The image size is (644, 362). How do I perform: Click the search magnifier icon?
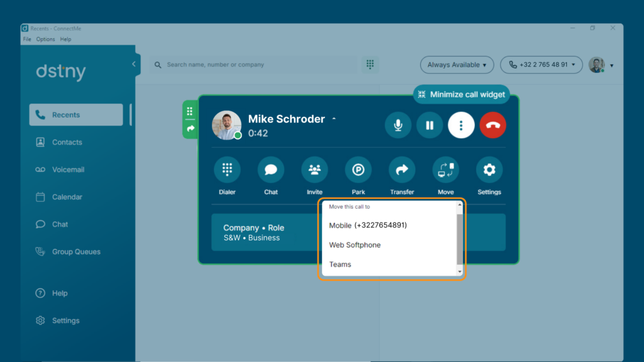[158, 65]
